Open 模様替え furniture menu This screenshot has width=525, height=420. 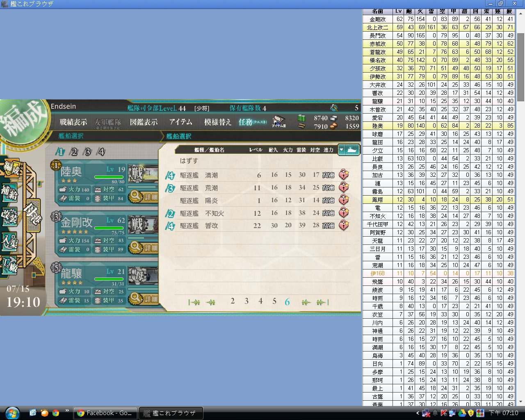[218, 122]
